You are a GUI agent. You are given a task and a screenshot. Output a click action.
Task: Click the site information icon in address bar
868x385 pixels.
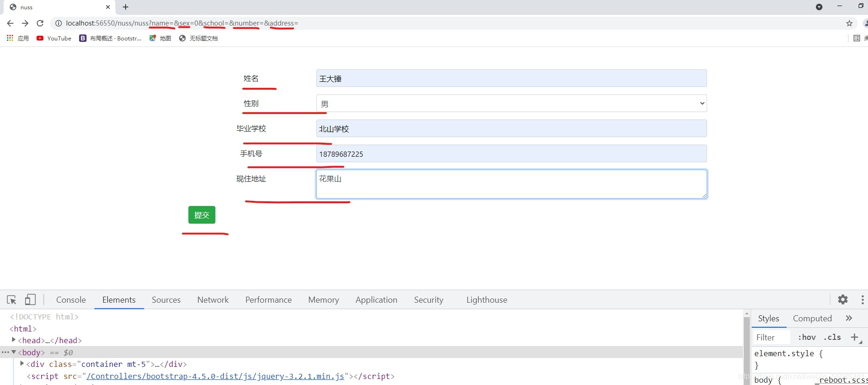click(x=59, y=23)
